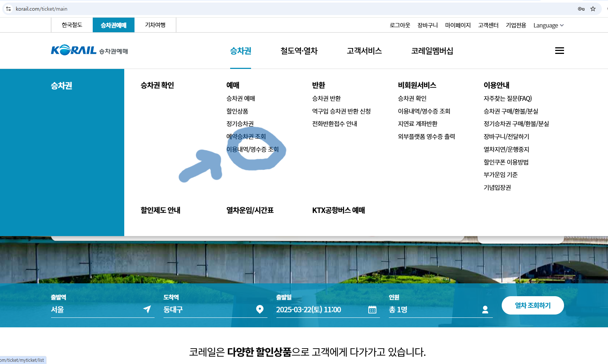608x364 pixels.
Task: Click the 예매 column heading
Action: coord(233,85)
